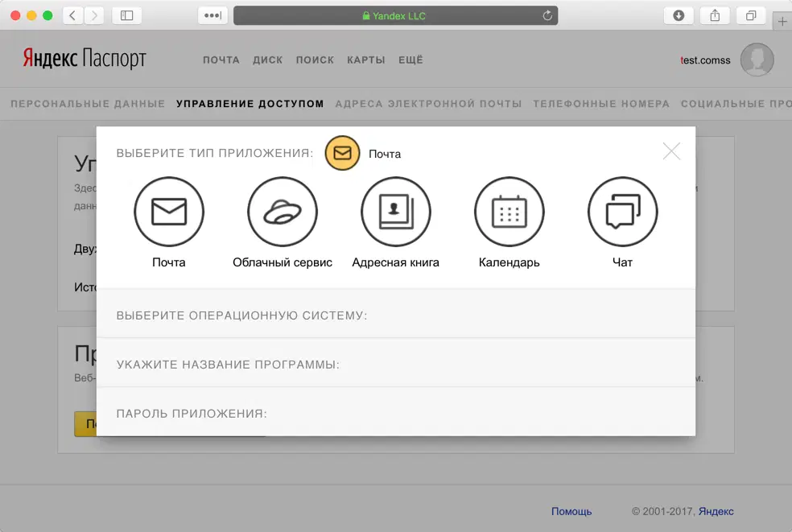The image size is (792, 532).
Task: Click the Яндекс Паспорт logo
Action: tap(85, 59)
